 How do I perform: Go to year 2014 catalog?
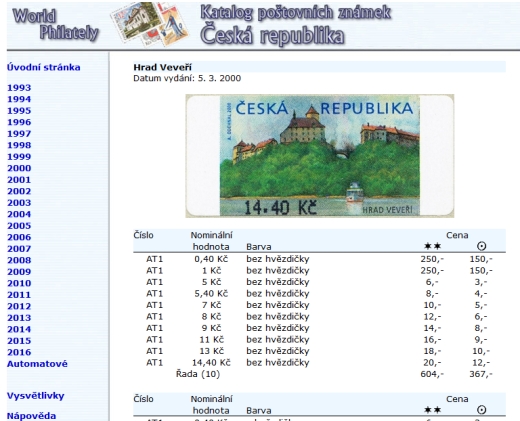pyautogui.click(x=19, y=329)
